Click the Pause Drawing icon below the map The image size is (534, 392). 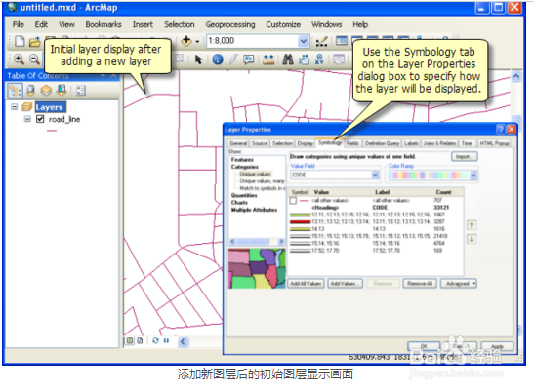pyautogui.click(x=166, y=340)
